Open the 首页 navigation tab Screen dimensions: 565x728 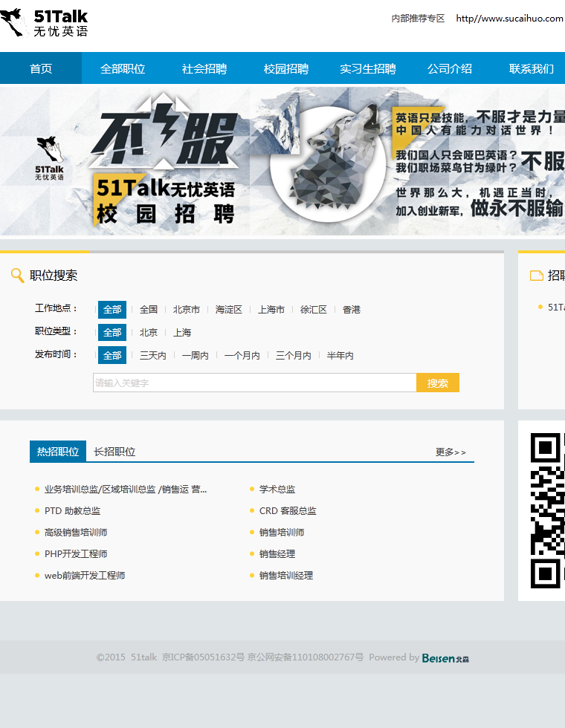click(x=41, y=68)
